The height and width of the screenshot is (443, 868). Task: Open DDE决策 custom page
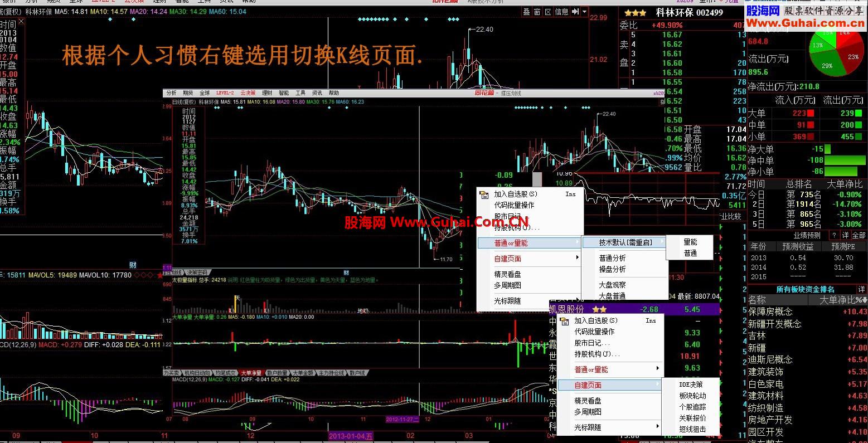tap(691, 384)
